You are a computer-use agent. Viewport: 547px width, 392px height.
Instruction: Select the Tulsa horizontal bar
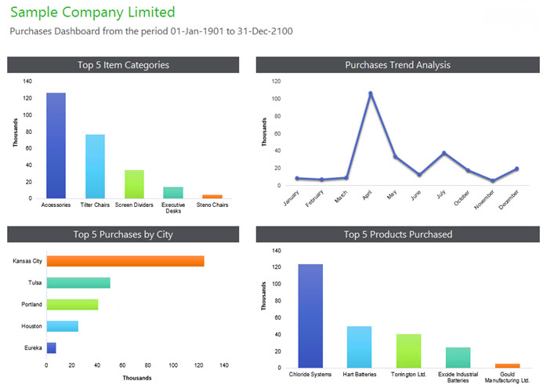(x=78, y=282)
